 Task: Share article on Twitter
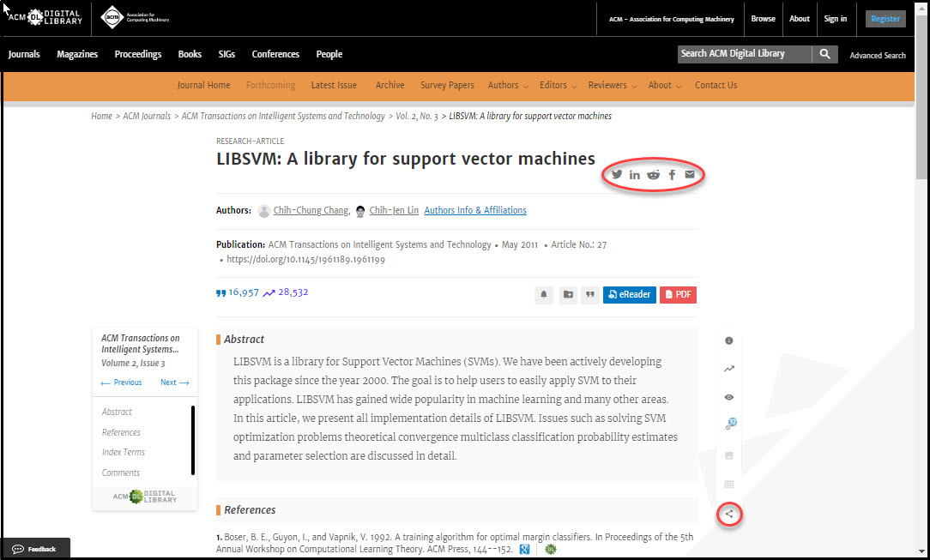pyautogui.click(x=617, y=174)
